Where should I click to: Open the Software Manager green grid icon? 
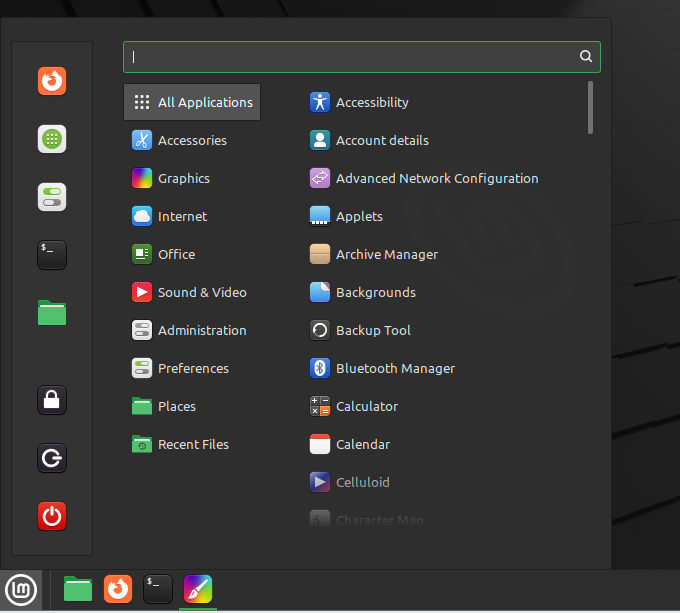pos(52,139)
